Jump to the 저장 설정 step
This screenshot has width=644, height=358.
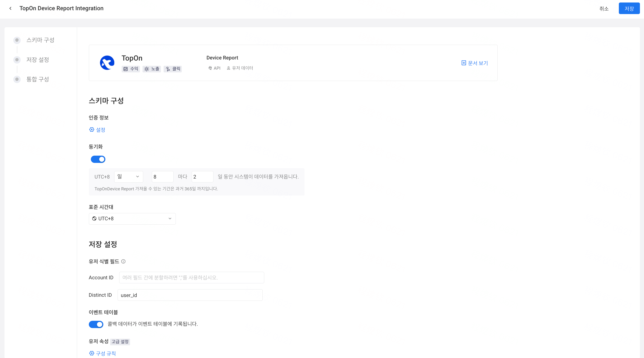point(37,60)
